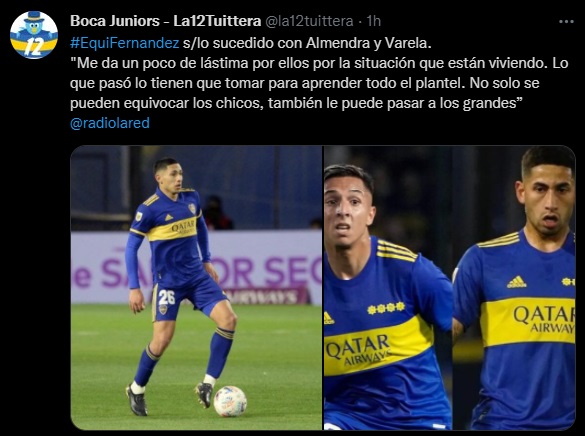Click the four yellow stars on the middle jersey
Image resolution: width=585 pixels, height=436 pixels.
386,308
